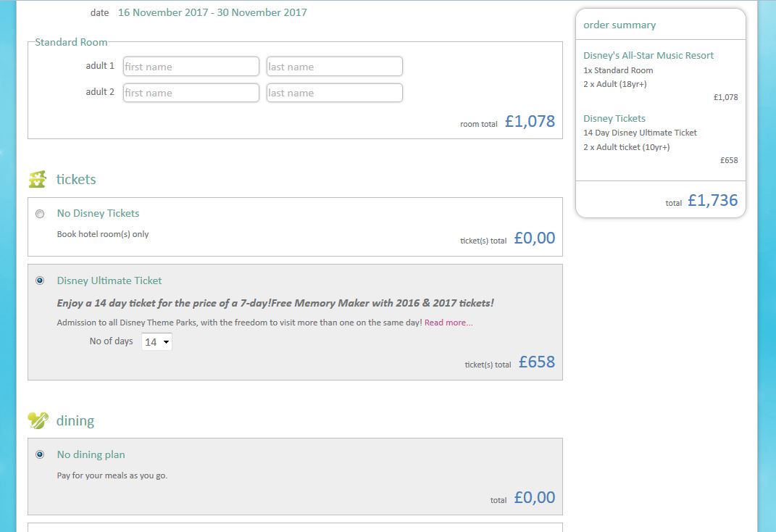Click the order summary heading
Image resolution: width=776 pixels, height=532 pixels.
619,25
